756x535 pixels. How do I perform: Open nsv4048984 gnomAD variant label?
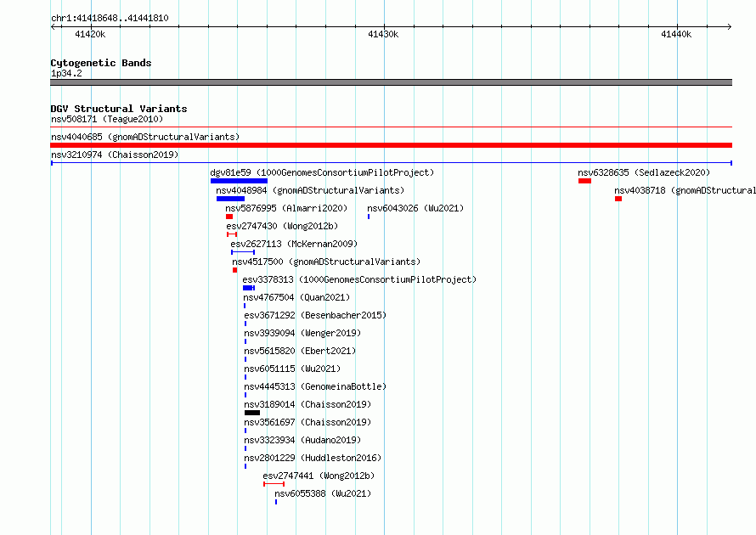tap(310, 190)
